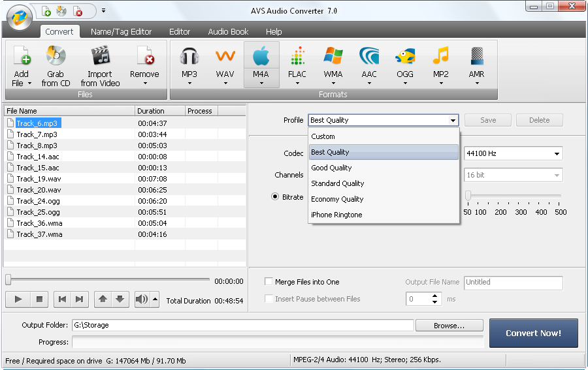Viewport: 588px width, 370px height.
Task: Select Track_19.wav in file list
Action: click(x=39, y=179)
